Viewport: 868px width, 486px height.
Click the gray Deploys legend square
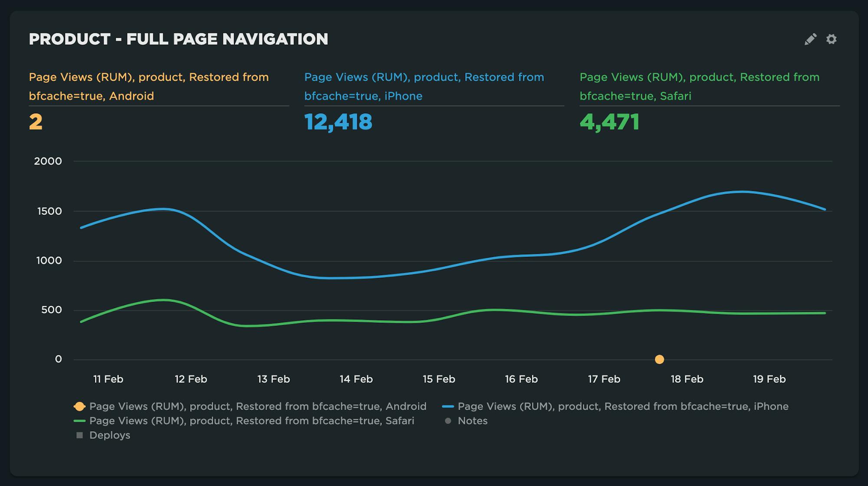tap(79, 435)
